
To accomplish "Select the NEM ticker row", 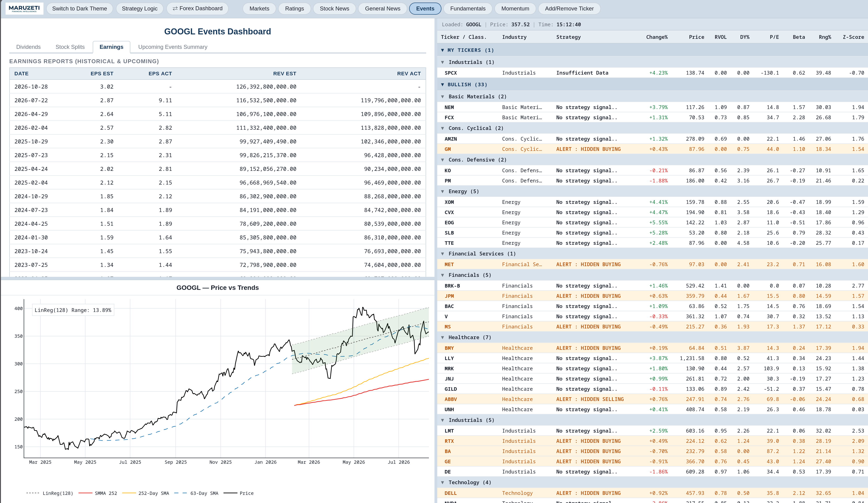I will (652, 107).
